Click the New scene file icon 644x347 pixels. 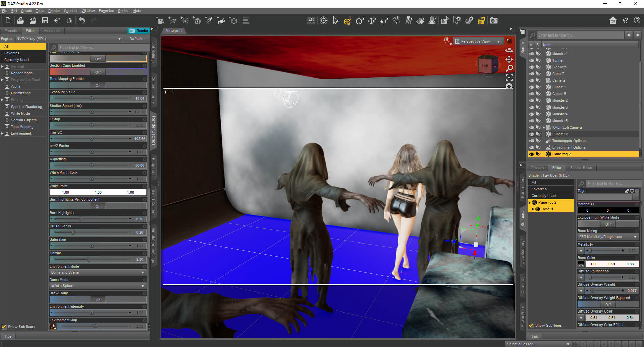click(8, 21)
